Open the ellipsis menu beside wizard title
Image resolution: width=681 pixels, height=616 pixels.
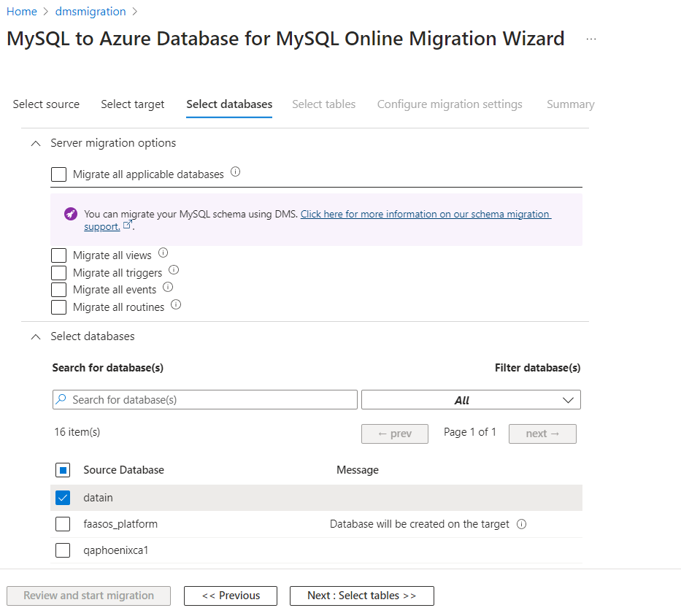coord(590,39)
